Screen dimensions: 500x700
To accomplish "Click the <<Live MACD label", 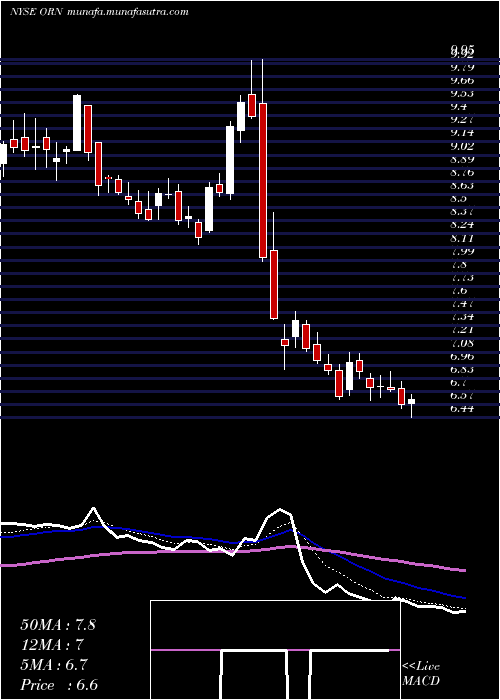I will click(421, 674).
